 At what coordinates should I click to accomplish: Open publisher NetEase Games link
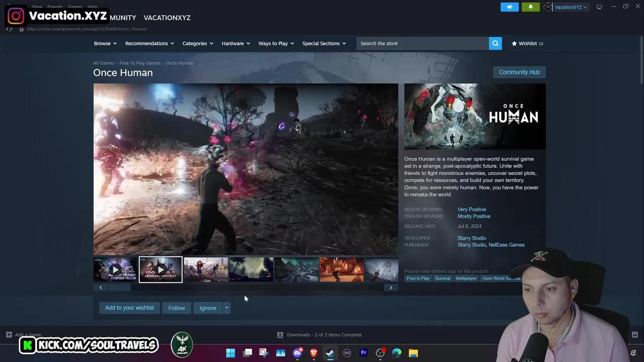pyautogui.click(x=507, y=245)
